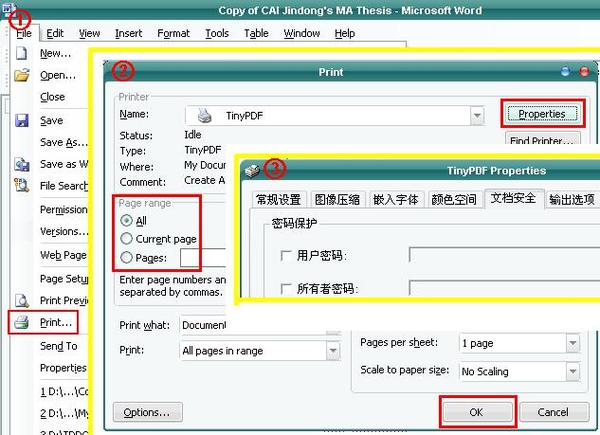Screen dimensions: 600x435
Task: Click the printer icon beside Print...
Action: point(22,323)
